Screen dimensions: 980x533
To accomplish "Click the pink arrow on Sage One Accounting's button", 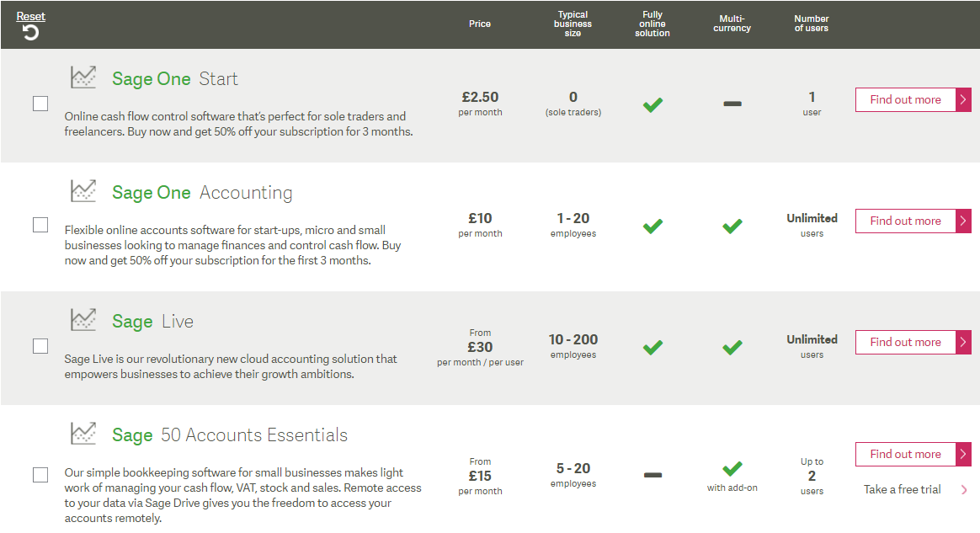I will (x=964, y=221).
